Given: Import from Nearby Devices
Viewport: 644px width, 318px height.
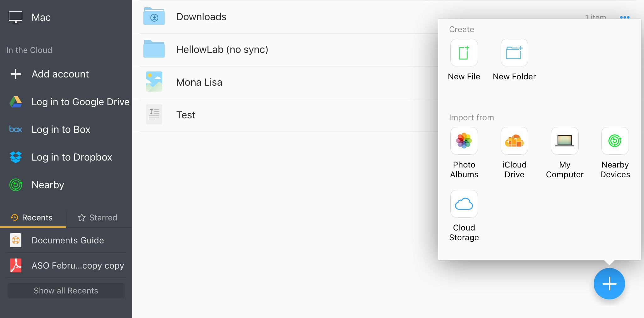Looking at the screenshot, I should pos(615,141).
